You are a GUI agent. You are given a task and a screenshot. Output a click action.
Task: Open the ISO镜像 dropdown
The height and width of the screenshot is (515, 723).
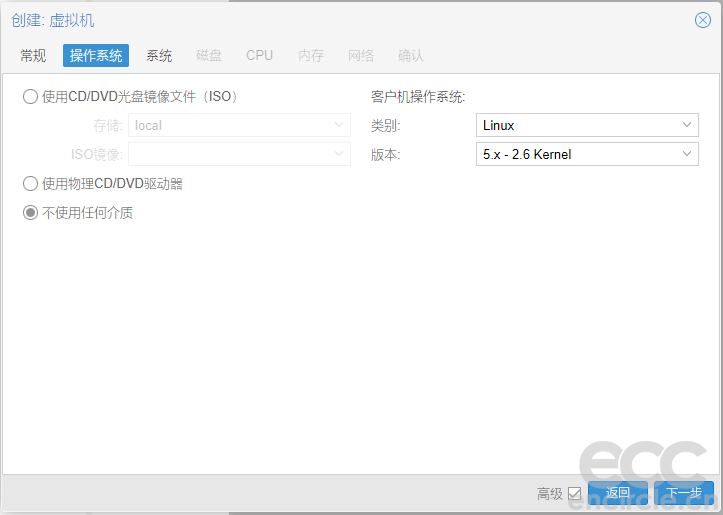pos(340,154)
